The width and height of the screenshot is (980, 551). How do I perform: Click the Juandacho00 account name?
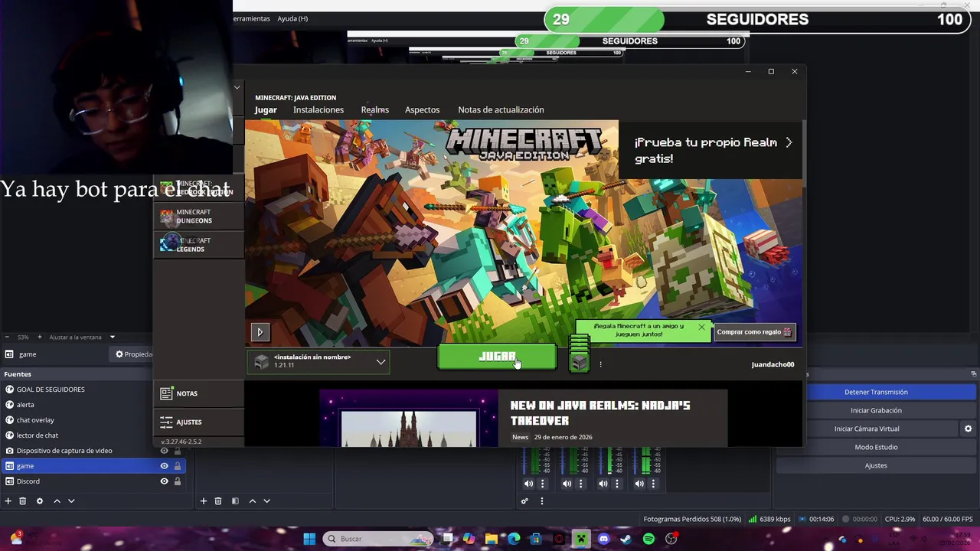(773, 364)
